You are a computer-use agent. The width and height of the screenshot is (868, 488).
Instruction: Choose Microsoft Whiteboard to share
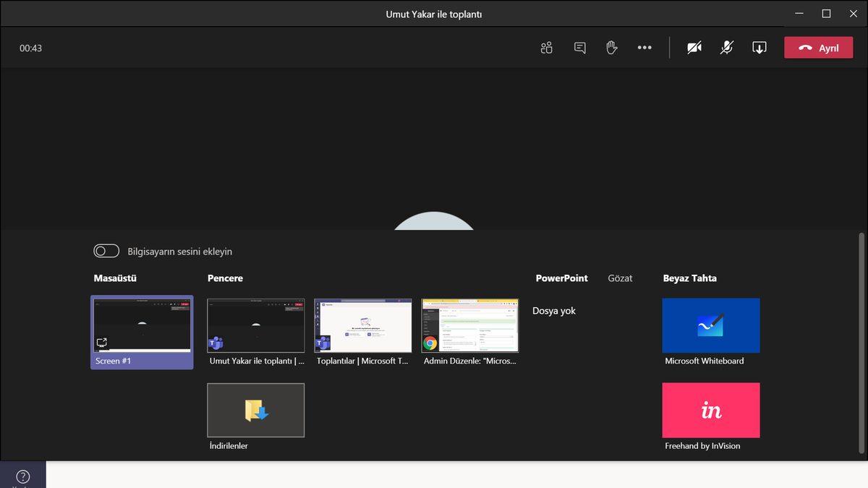[710, 325]
